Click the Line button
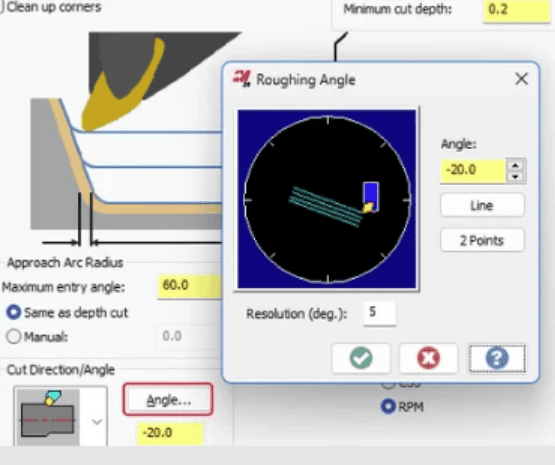 [x=482, y=205]
